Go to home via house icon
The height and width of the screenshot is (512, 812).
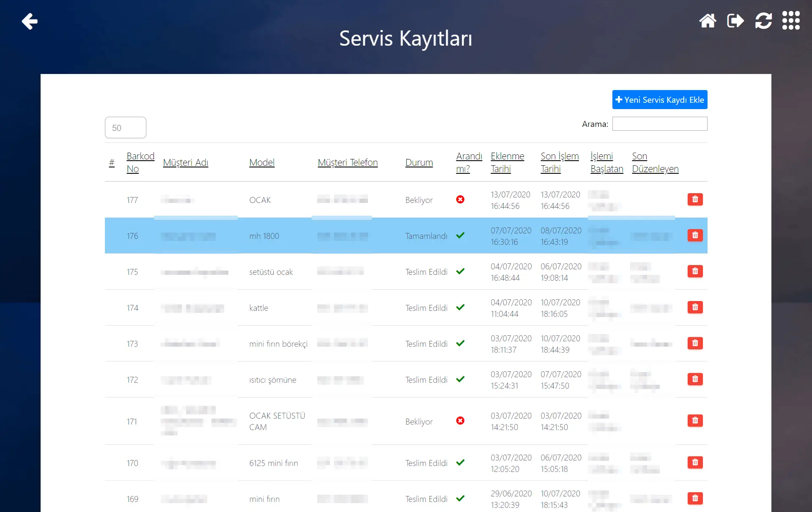tap(708, 21)
